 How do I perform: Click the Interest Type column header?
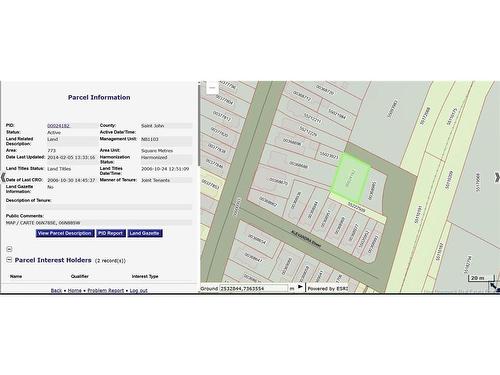(x=145, y=276)
